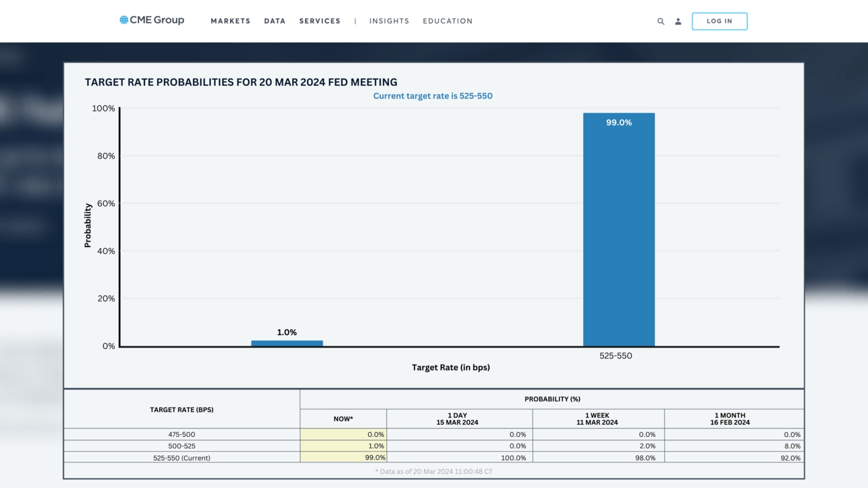The width and height of the screenshot is (868, 488).
Task: Click the chart title text
Action: click(241, 82)
